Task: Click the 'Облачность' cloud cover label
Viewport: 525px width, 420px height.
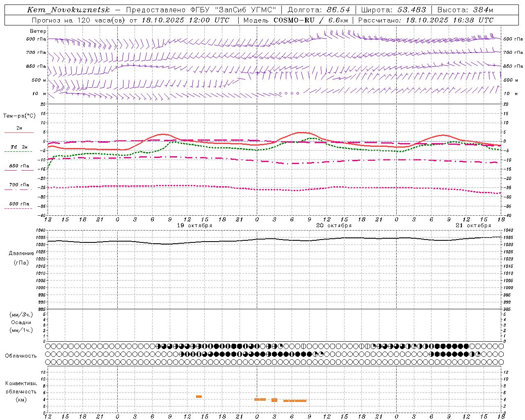Action: [21, 356]
